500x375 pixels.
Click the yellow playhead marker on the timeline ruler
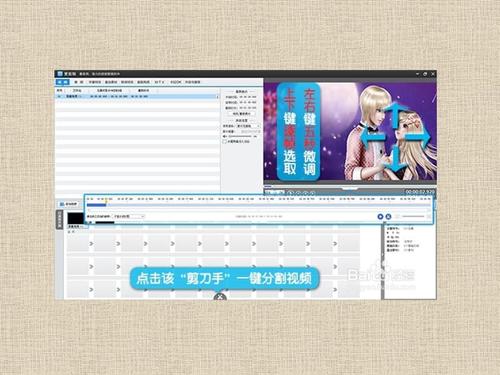106,200
